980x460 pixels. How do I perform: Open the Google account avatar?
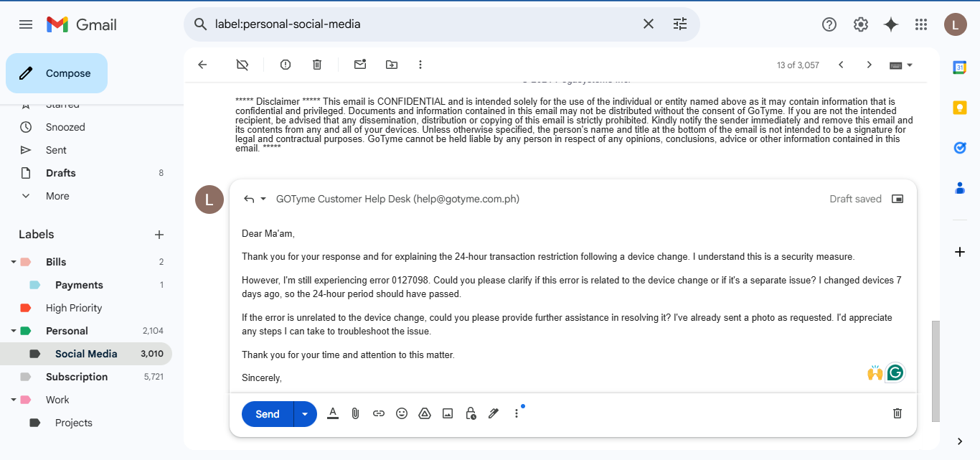point(955,24)
